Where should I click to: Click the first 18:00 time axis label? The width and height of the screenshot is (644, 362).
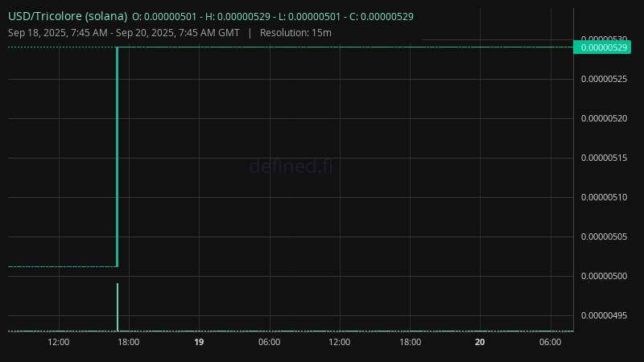tap(129, 342)
